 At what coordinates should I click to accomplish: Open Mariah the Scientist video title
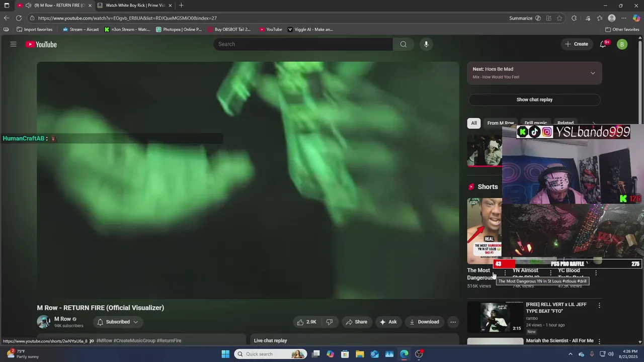coord(559,340)
